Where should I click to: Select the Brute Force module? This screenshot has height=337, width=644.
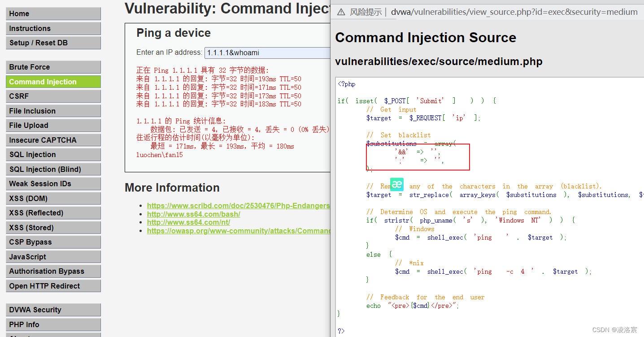click(53, 67)
